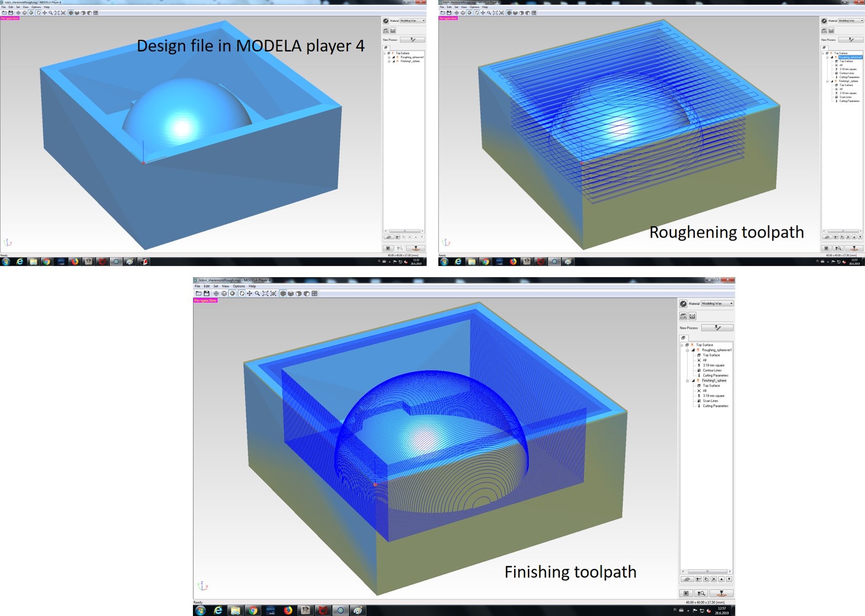Click start cutting spindle button, Finishing toolpath window
Screen dimensions: 865x616
click(722, 593)
